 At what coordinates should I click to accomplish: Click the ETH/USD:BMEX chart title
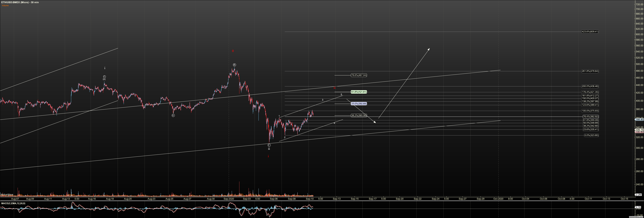(x=20, y=2)
